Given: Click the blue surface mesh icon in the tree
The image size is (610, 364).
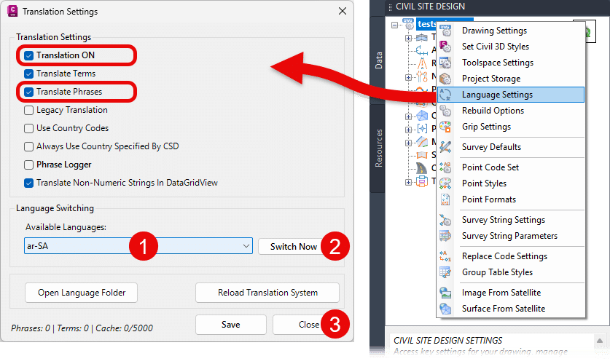Looking at the screenshot, I should pos(422,115).
